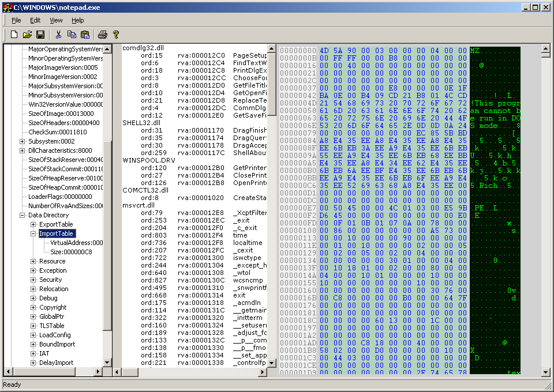Click the Paste clipboard icon
Viewport: 554px width, 392px height.
[x=85, y=34]
